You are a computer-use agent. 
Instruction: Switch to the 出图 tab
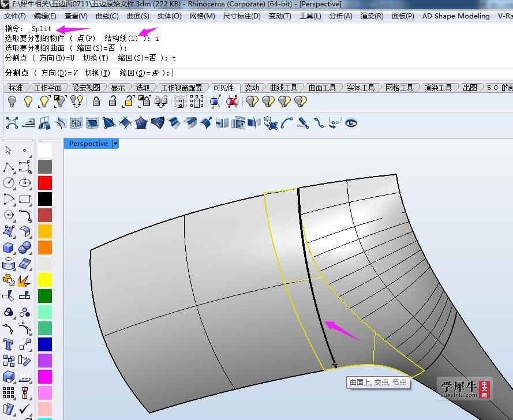pyautogui.click(x=470, y=88)
